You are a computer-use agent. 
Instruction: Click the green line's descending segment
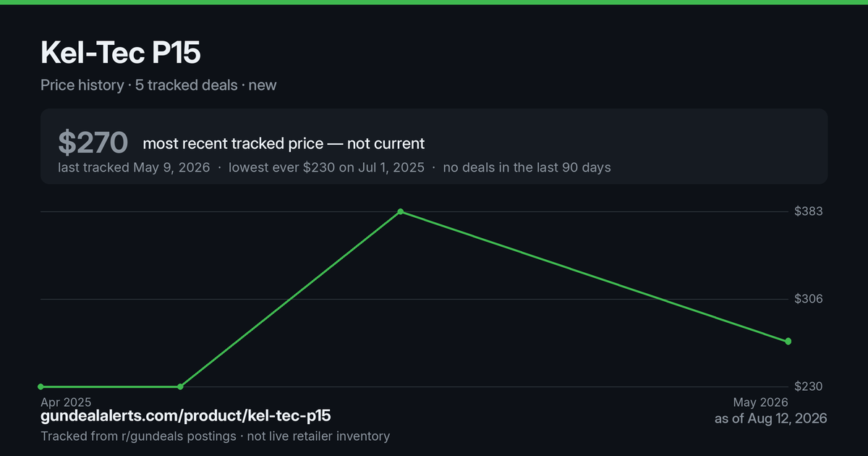[593, 276]
